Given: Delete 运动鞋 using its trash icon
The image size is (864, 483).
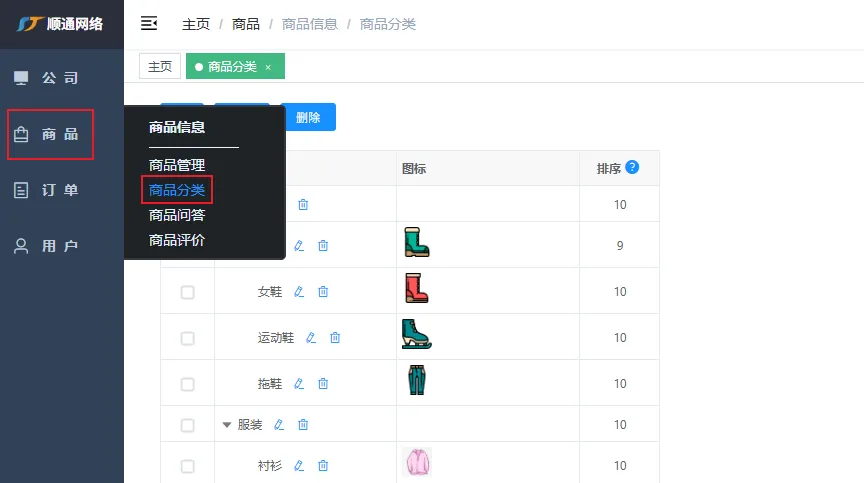Looking at the screenshot, I should click(335, 338).
